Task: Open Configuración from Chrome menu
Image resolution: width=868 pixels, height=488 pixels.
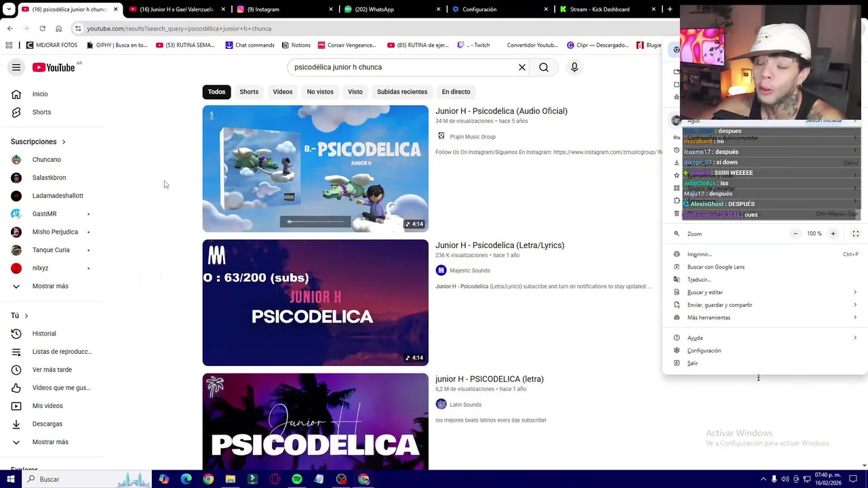Action: [x=765, y=350]
